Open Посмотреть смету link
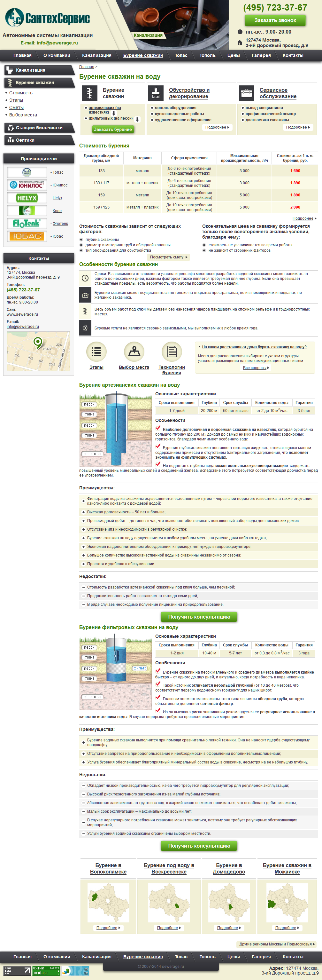Image resolution: width=322 pixels, height=980 pixels. pos(168,257)
